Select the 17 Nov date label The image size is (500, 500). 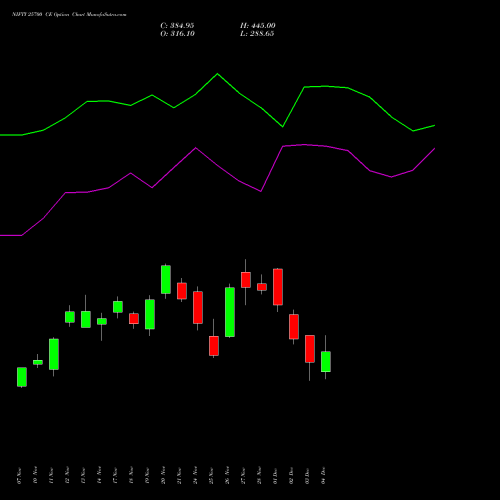115,475
